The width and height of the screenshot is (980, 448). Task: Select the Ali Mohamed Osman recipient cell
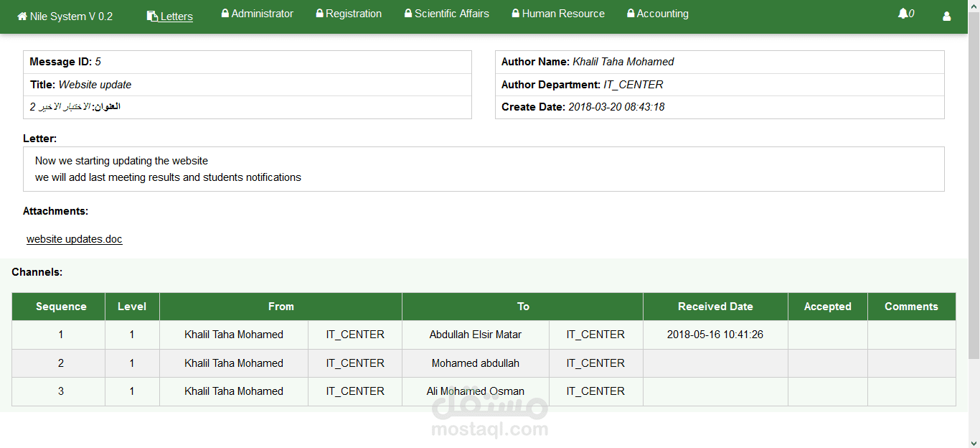coord(475,391)
